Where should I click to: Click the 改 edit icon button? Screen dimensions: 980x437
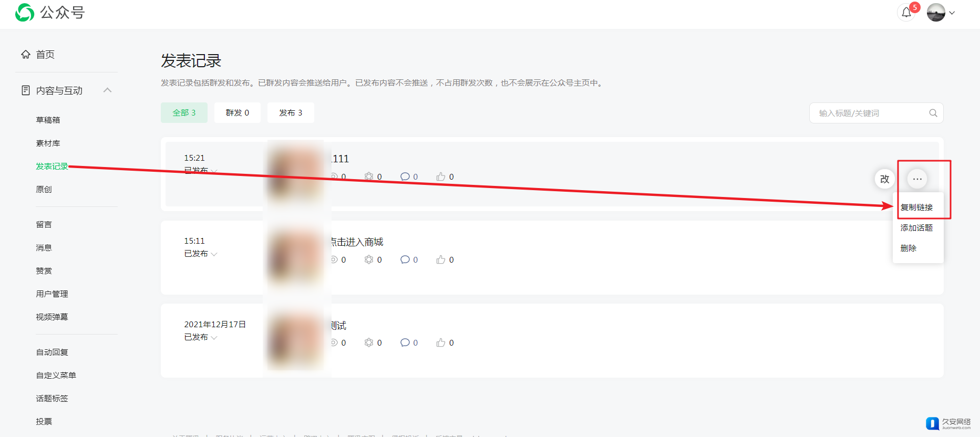(x=885, y=179)
